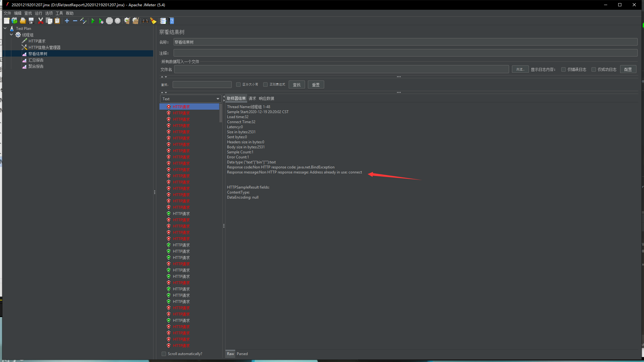Open the Function Helper list icon
This screenshot has height=362, width=644.
pos(163,21)
